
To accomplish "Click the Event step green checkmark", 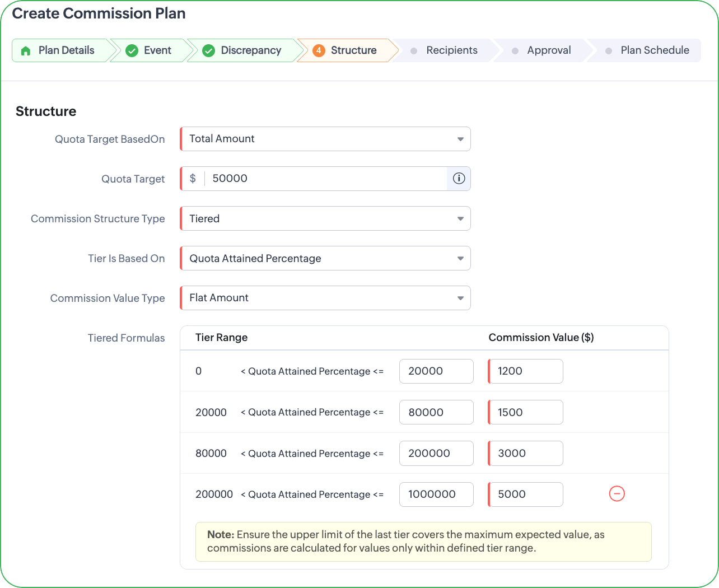I will [132, 50].
